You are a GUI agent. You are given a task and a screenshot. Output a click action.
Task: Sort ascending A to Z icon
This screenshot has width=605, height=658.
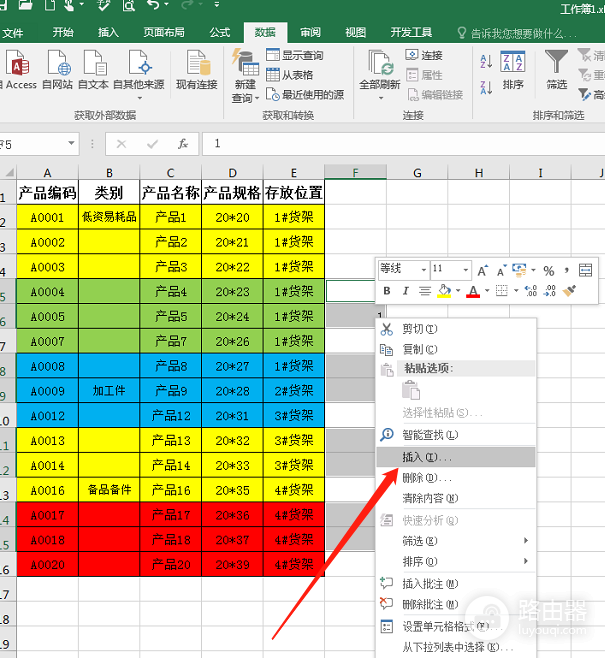[486, 61]
